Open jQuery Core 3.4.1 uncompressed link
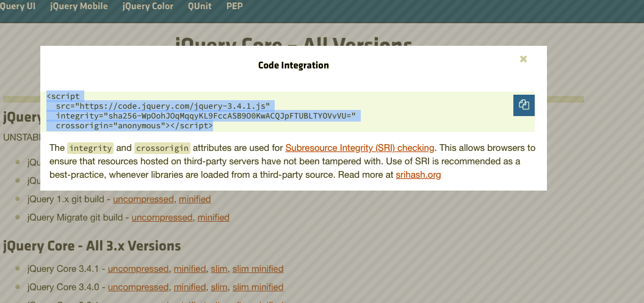Image resolution: width=644 pixels, height=303 pixels. (x=139, y=269)
